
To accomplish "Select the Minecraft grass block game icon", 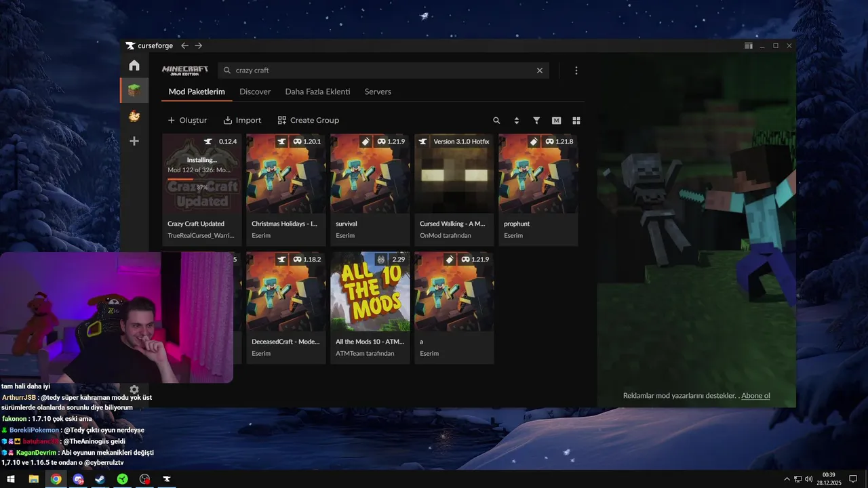I will (134, 90).
